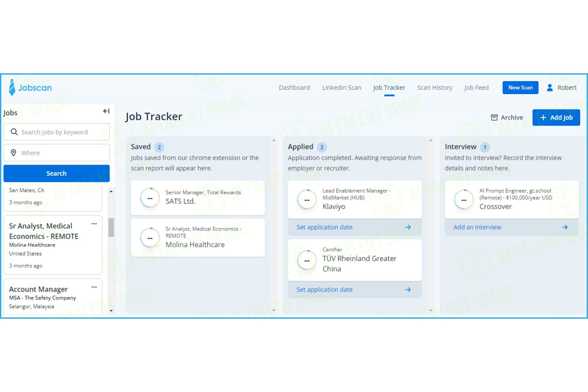Screen dimensions: 588x392
Task: Select Account Manager MSA sidebar listing
Action: click(x=53, y=297)
